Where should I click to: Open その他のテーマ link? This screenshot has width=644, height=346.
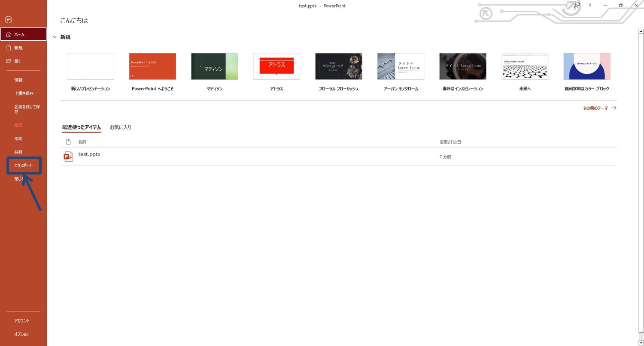(599, 108)
